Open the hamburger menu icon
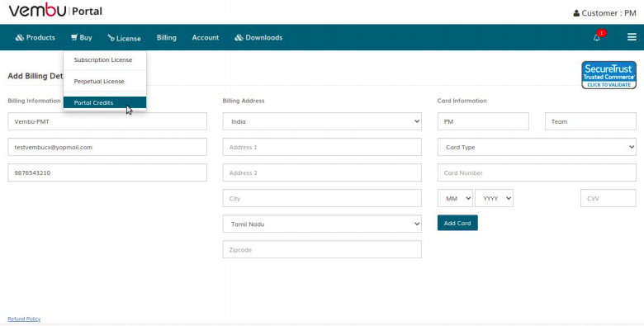 632,37
